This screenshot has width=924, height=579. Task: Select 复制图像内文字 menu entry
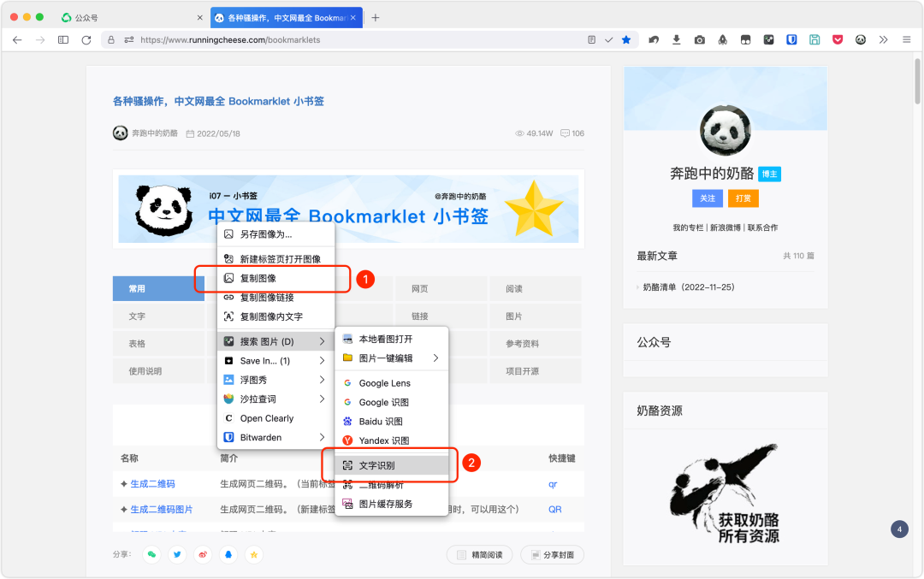click(275, 316)
